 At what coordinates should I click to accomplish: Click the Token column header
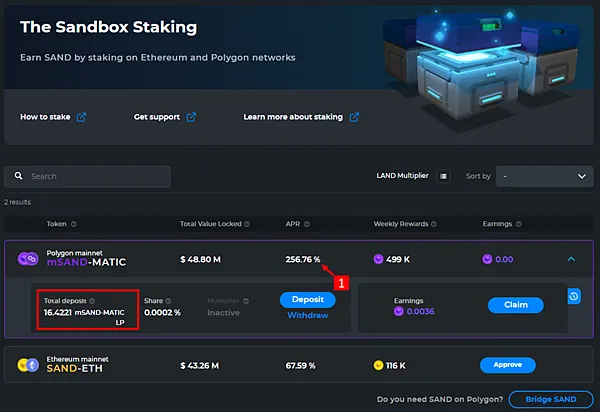[56, 224]
